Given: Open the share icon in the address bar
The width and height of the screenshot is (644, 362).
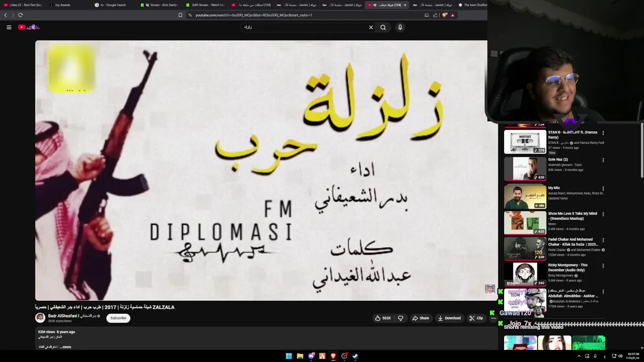Looking at the screenshot, I should [x=435, y=15].
